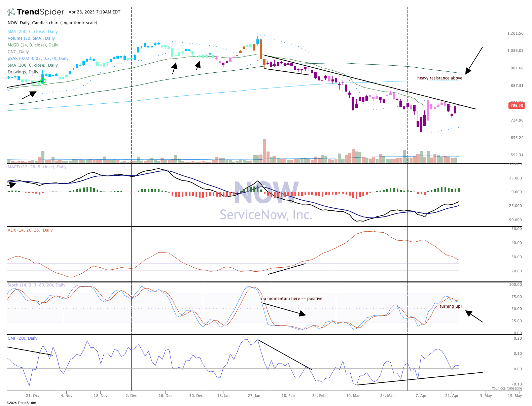Click the TrendSpider logo icon

pos(11,12)
